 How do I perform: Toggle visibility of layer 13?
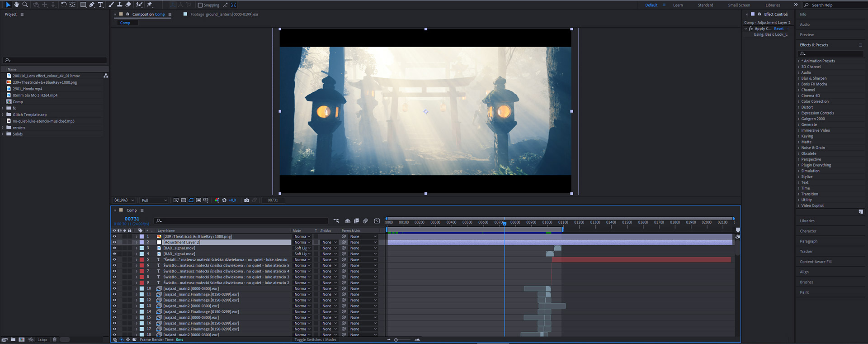(114, 306)
